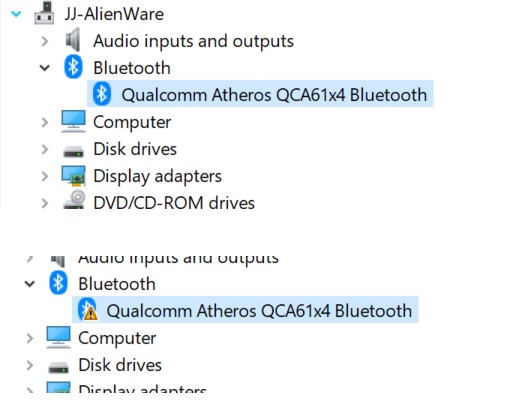
Task: Collapse the Bluetooth category in upper tree
Action: [44, 68]
